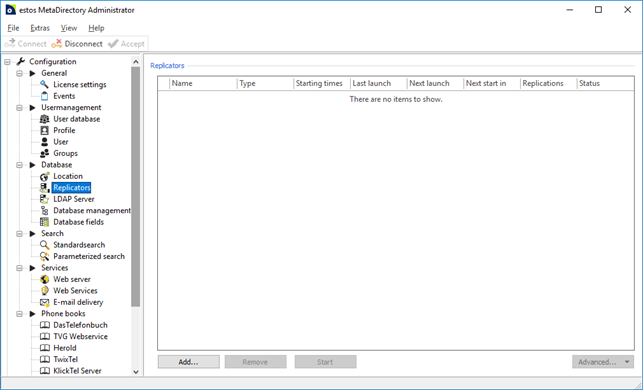Click the Add... button
643x390 pixels.
click(x=189, y=362)
